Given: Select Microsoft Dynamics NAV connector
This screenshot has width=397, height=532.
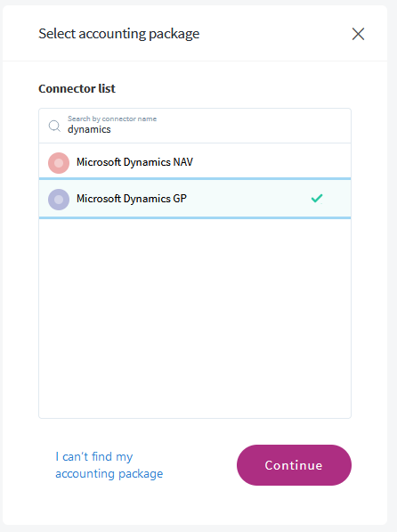Looking at the screenshot, I should pos(195,161).
